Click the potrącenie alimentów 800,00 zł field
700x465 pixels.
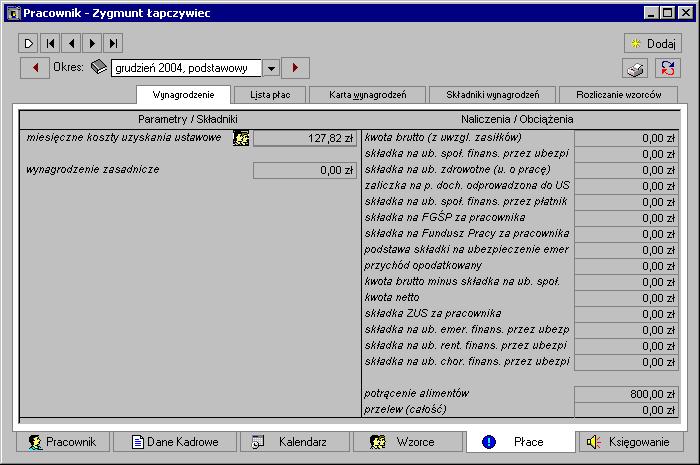click(626, 394)
